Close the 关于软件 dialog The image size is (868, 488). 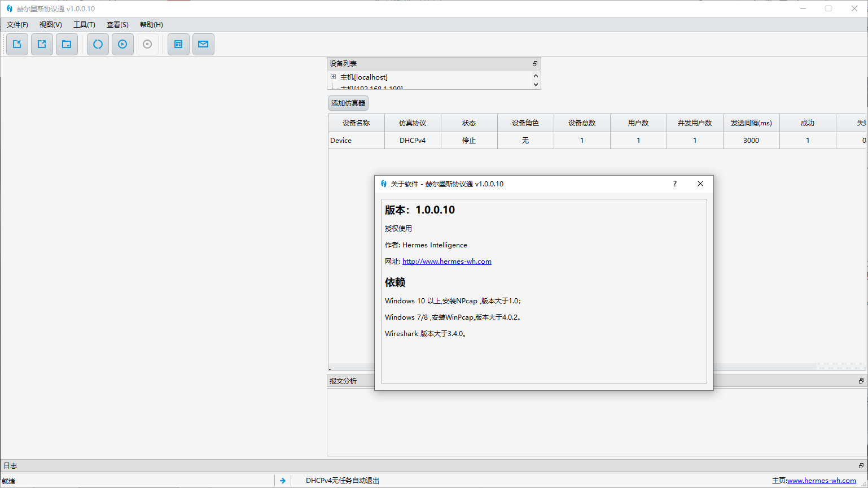(x=700, y=184)
